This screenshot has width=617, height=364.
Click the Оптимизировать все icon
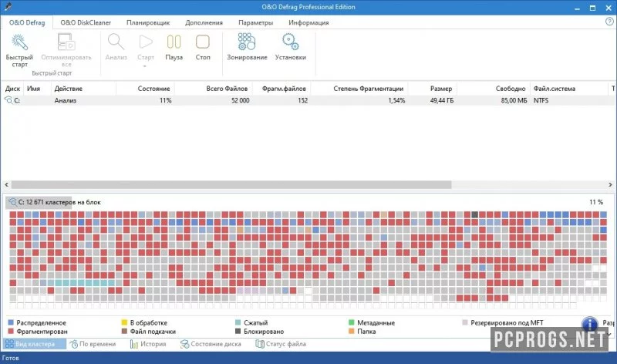tap(66, 42)
